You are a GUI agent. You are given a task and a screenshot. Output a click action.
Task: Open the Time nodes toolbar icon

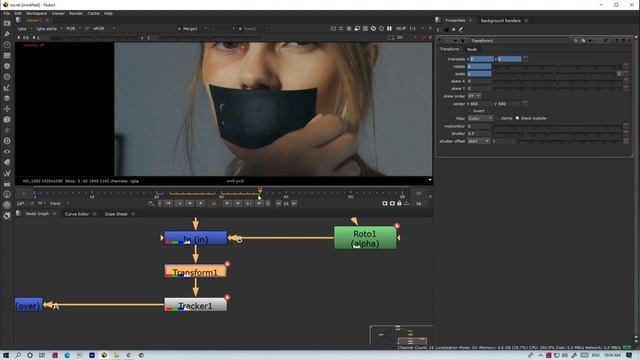click(x=7, y=44)
